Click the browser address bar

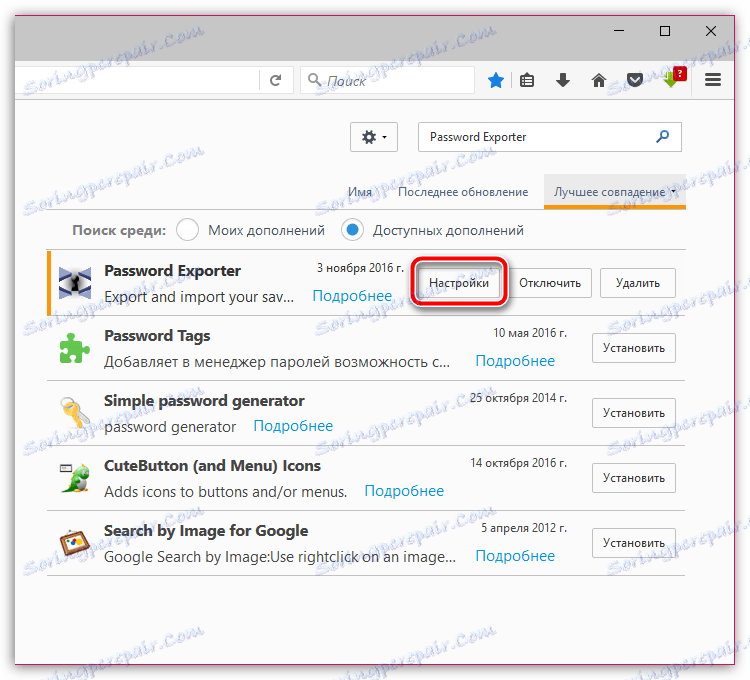pos(139,80)
